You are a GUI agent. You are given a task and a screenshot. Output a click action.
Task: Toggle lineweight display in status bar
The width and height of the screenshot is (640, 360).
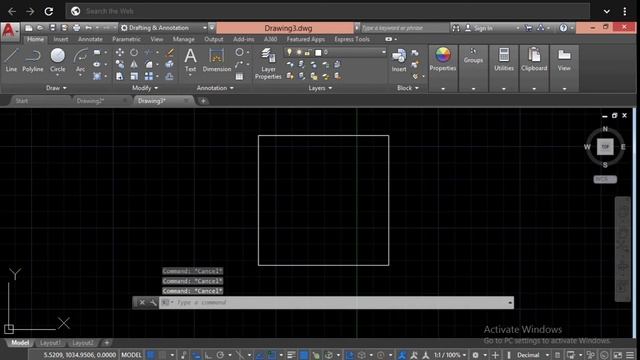coord(291,355)
